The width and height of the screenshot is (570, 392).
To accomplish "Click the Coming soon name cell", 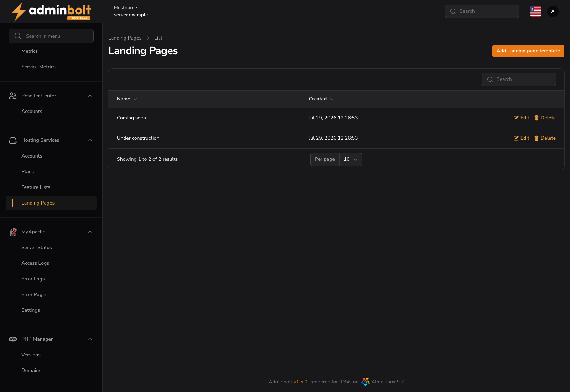I will tap(131, 118).
